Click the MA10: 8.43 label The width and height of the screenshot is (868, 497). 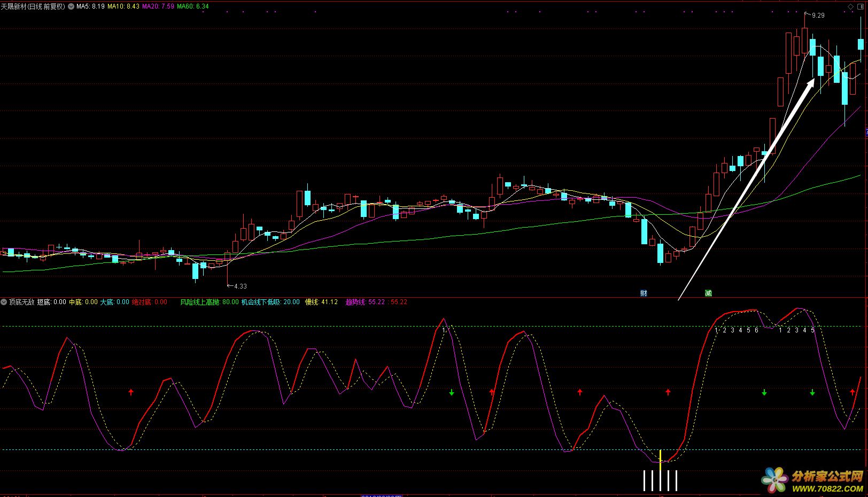(123, 6)
